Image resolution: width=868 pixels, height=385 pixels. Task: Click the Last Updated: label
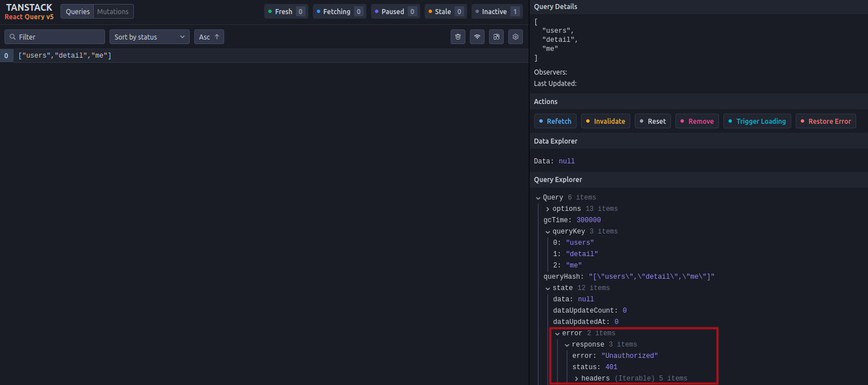pyautogui.click(x=555, y=84)
